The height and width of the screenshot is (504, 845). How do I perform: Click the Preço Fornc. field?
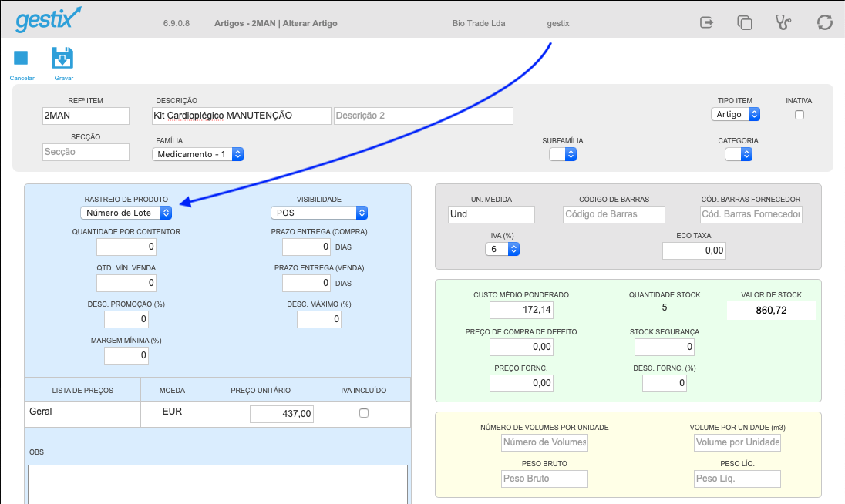tap(521, 383)
